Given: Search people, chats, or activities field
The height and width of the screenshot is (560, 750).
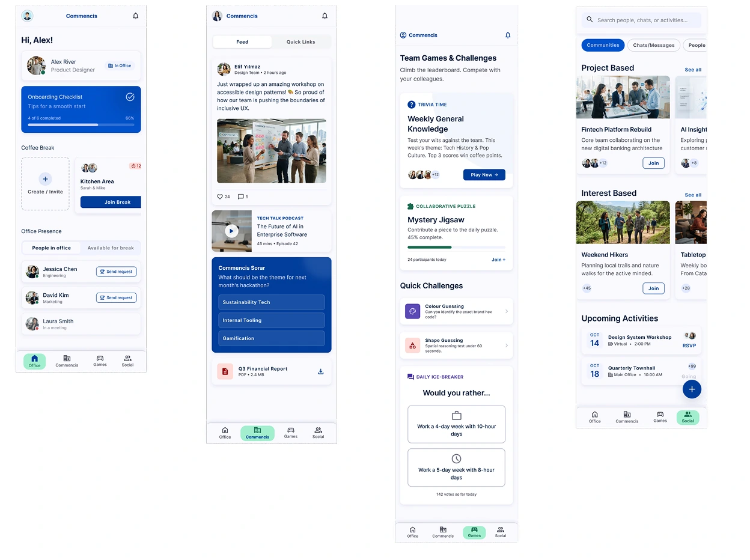Looking at the screenshot, I should tap(641, 20).
